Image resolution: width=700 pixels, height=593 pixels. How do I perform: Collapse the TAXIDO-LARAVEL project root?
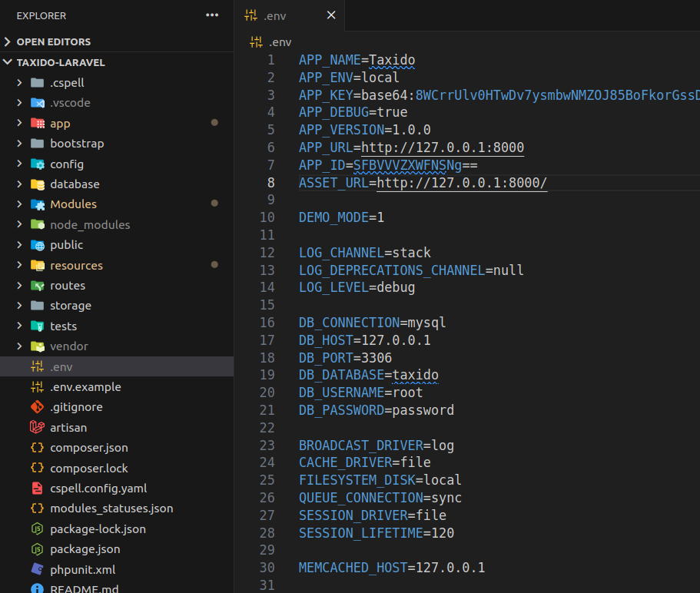point(60,62)
